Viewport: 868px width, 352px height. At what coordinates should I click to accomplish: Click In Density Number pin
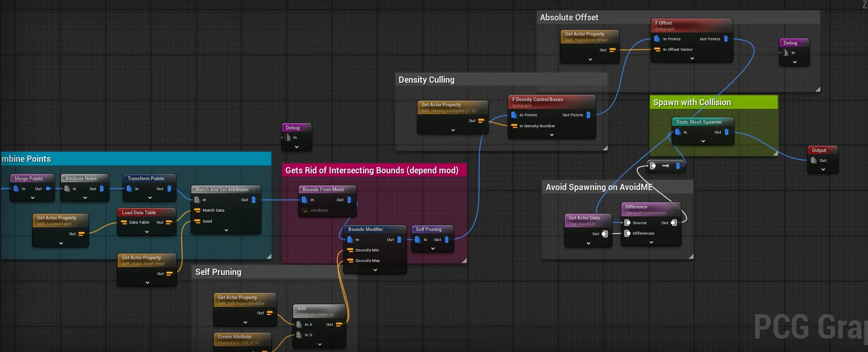[514, 126]
